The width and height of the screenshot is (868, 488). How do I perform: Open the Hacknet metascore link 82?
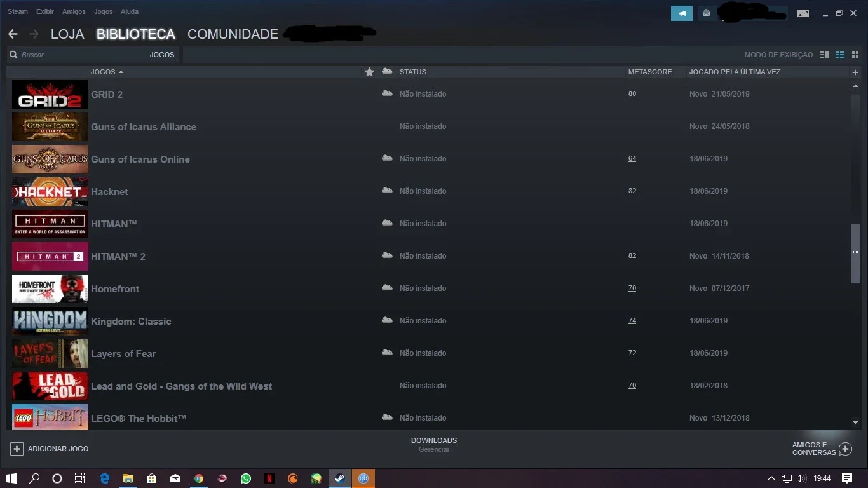[632, 191]
